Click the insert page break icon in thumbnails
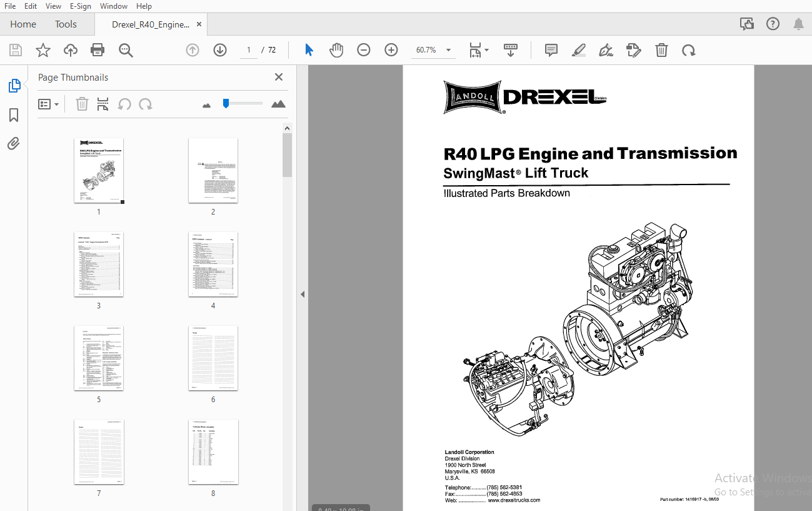Screen dimensions: 812x511 pyautogui.click(x=103, y=104)
